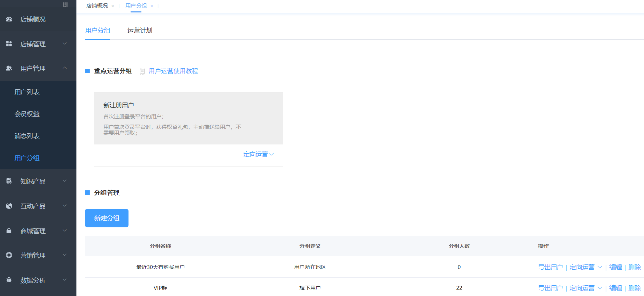Collapse the sidebar with the top toggle icon

(x=65, y=5)
